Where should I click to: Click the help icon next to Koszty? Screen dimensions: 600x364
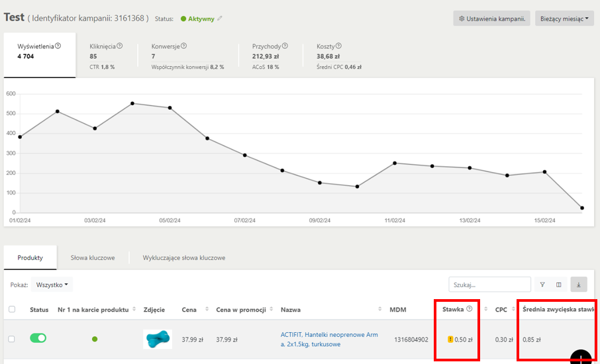coord(338,46)
